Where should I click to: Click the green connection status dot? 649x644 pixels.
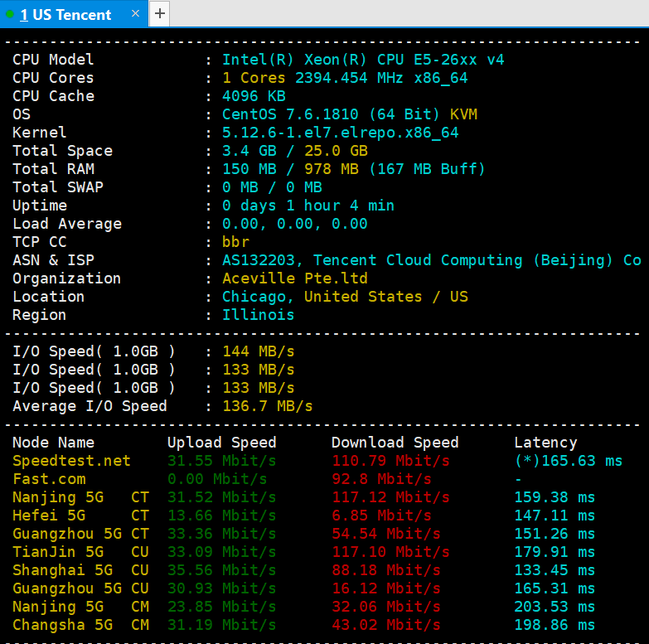coord(10,14)
